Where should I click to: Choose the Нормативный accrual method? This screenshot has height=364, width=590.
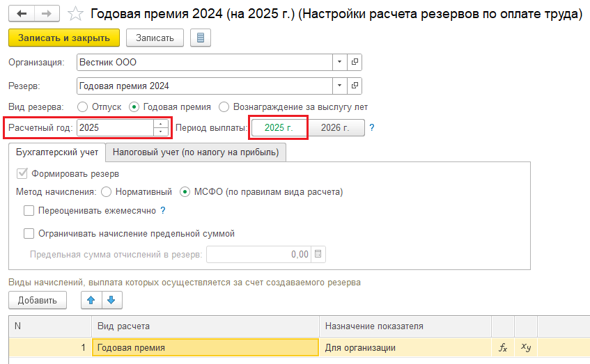(106, 191)
